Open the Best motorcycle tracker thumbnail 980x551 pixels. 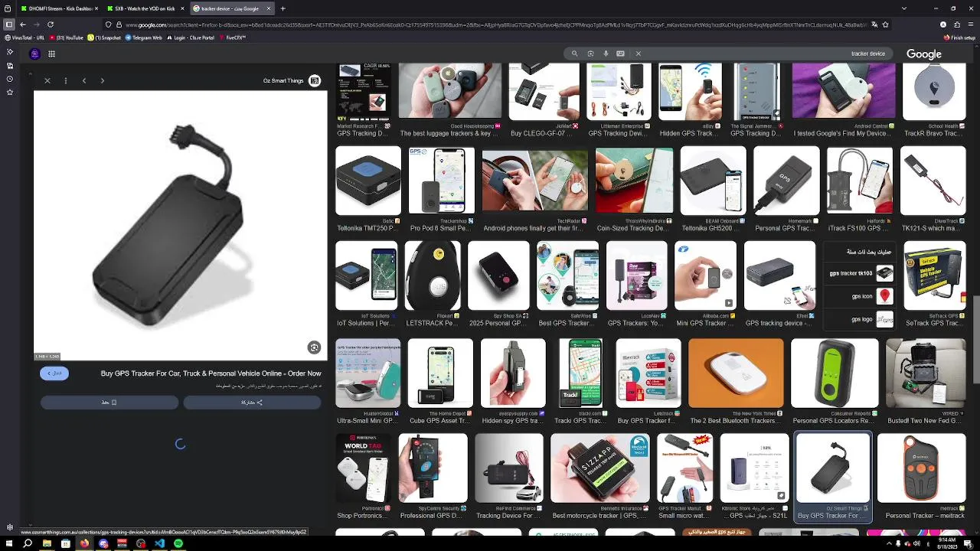coord(599,468)
